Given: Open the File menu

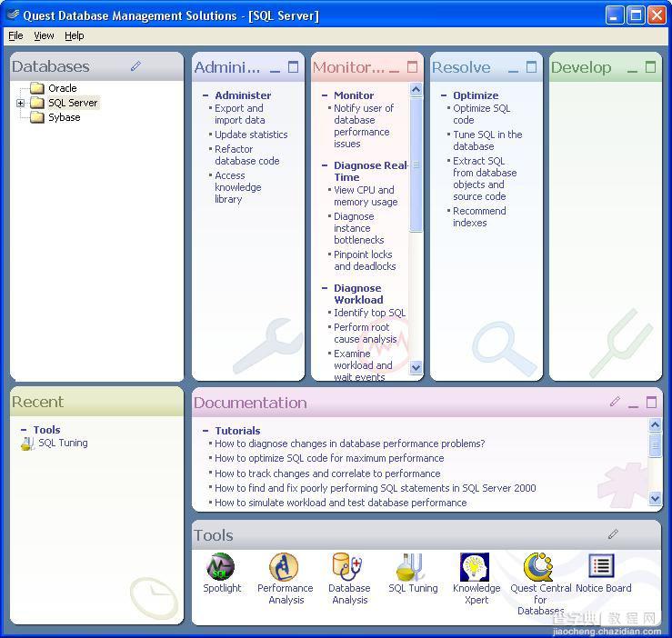Looking at the screenshot, I should (x=15, y=35).
